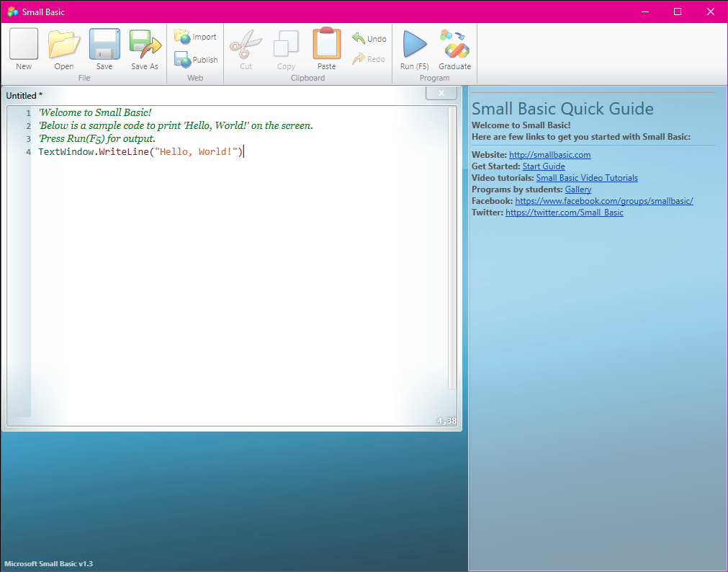Visit http://smallbasic.com
This screenshot has width=728, height=572.
(549, 154)
